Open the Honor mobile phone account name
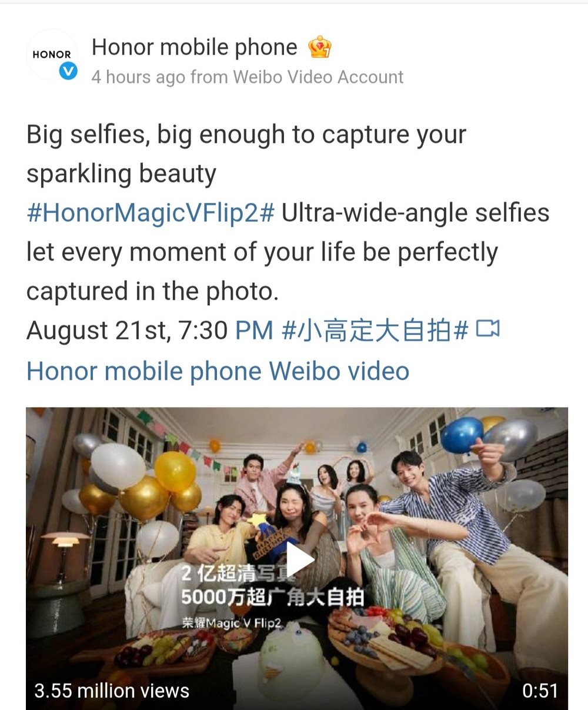588x710 pixels. point(195,47)
